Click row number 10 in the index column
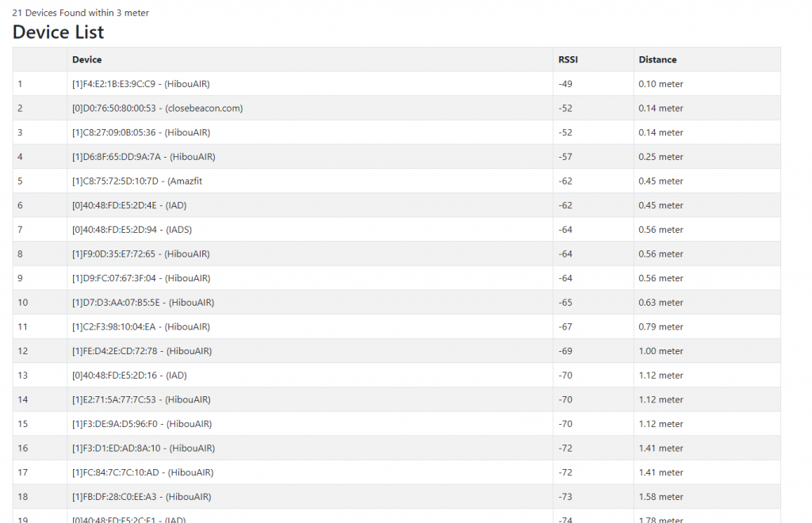Screen dimensions: 812x523 pos(22,303)
